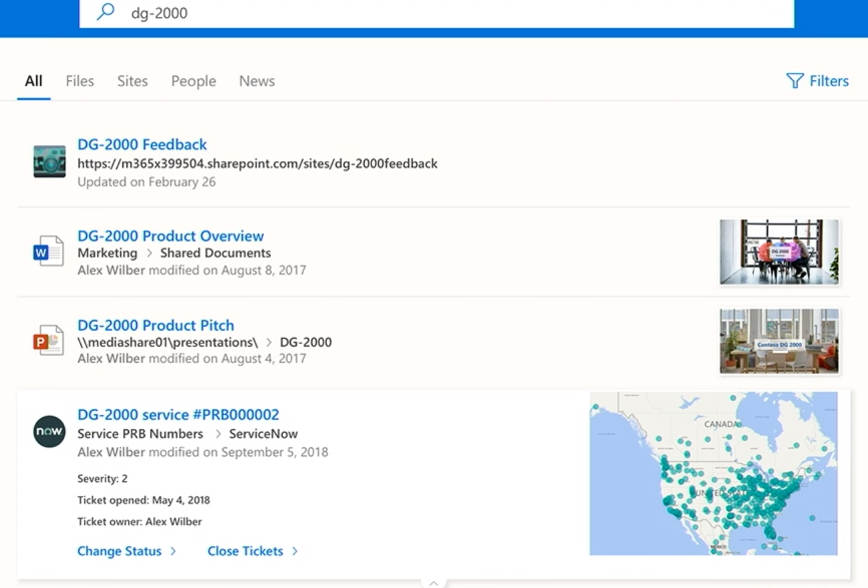The height and width of the screenshot is (588, 868).
Task: Open the People tab
Action: click(193, 81)
